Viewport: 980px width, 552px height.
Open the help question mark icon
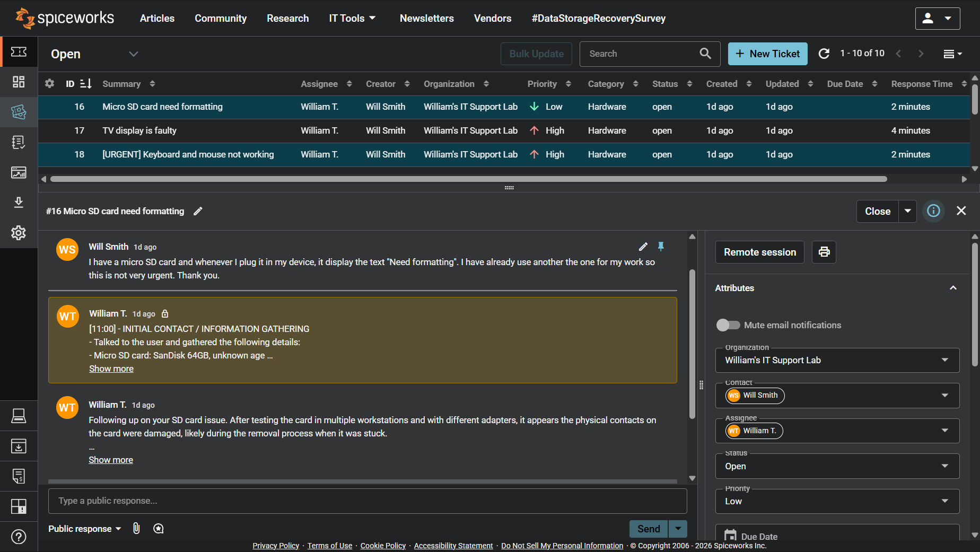pyautogui.click(x=19, y=537)
